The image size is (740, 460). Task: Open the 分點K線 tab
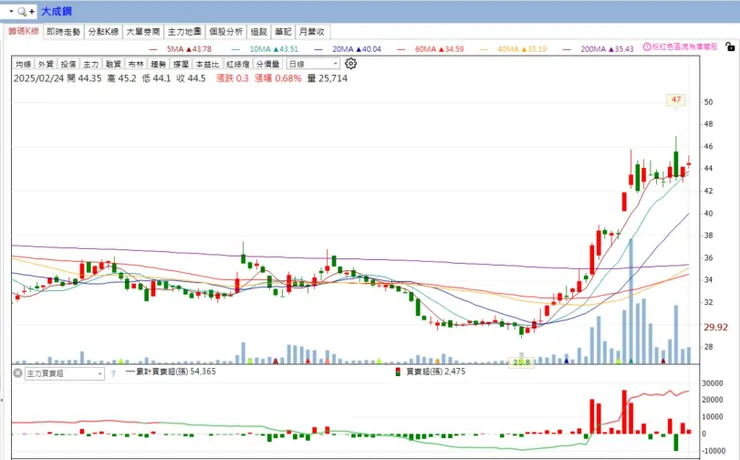coord(103,32)
